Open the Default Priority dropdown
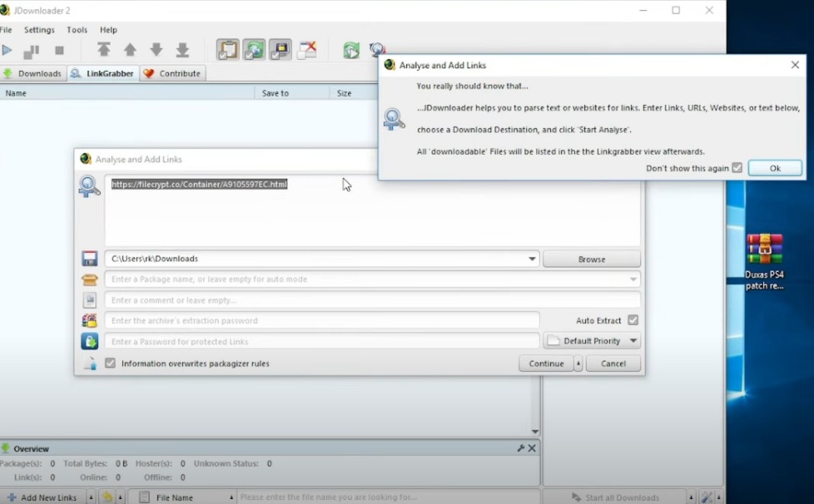 pyautogui.click(x=633, y=341)
